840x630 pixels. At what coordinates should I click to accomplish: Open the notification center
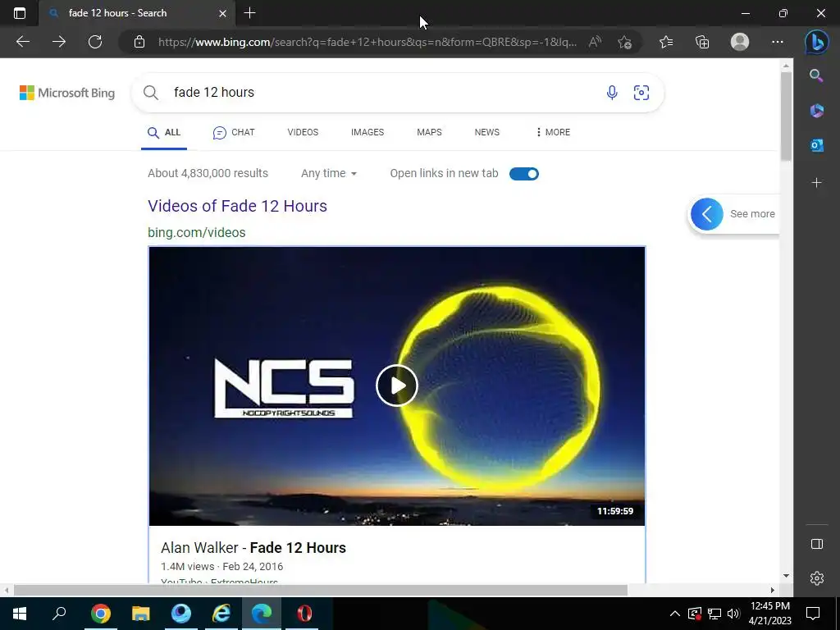click(813, 614)
